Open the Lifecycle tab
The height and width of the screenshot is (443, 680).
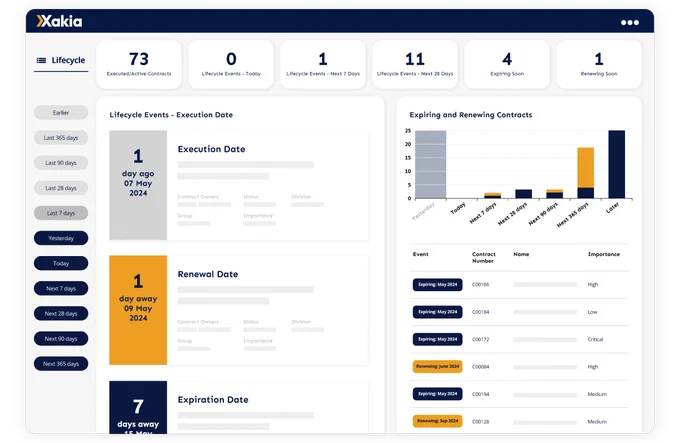(61, 60)
